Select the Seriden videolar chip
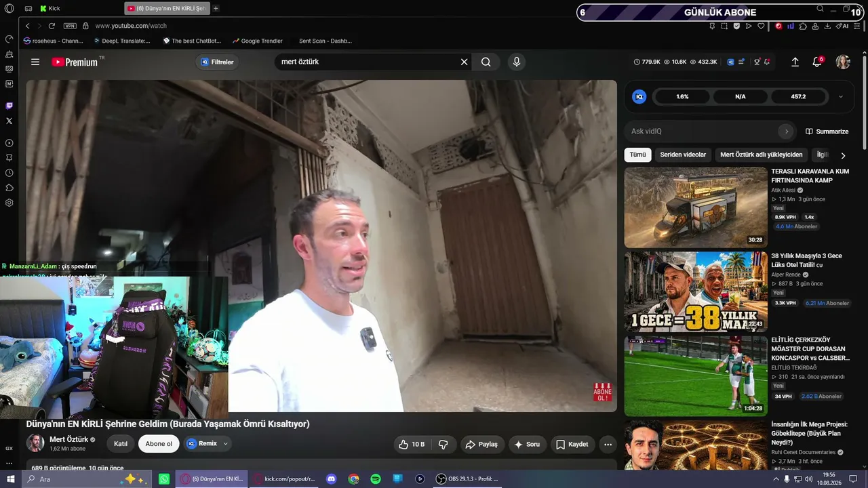Image resolution: width=868 pixels, height=488 pixels. (x=683, y=155)
